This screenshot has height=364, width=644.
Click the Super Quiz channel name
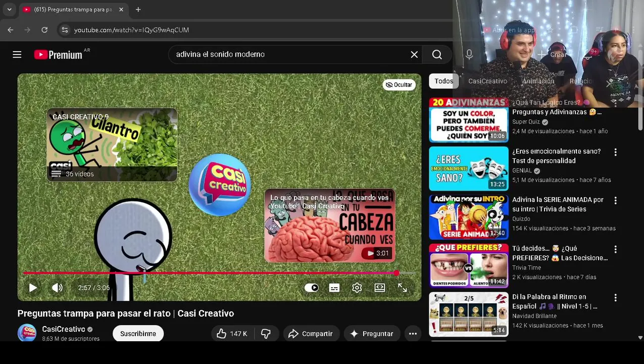(x=526, y=122)
